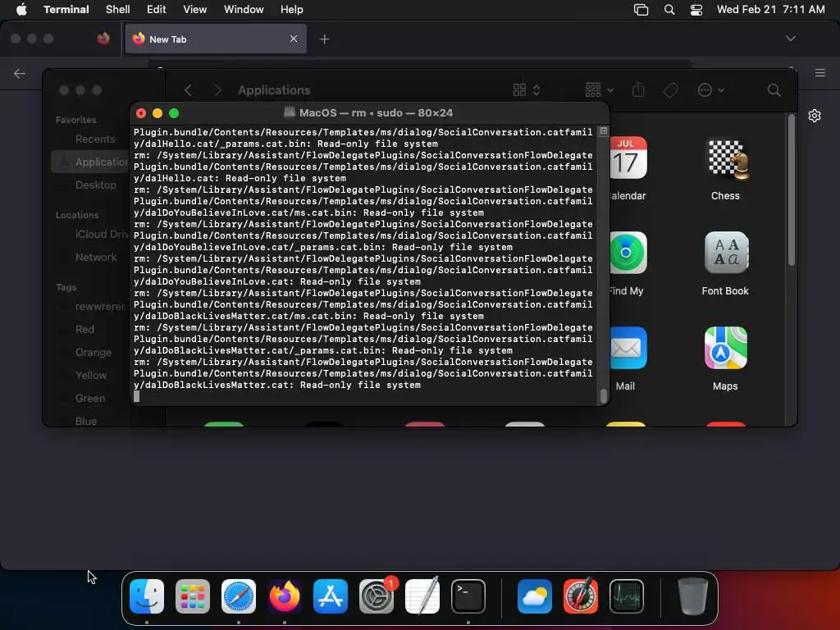The image size is (840, 630).
Task: Open Launchpad in the Dock
Action: (x=193, y=596)
